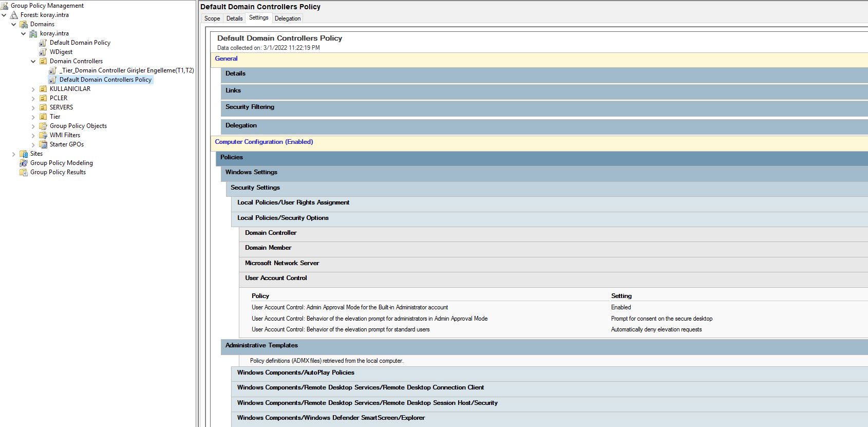Expand the Group Policy Objects container
The height and width of the screenshot is (427, 868).
pos(33,126)
